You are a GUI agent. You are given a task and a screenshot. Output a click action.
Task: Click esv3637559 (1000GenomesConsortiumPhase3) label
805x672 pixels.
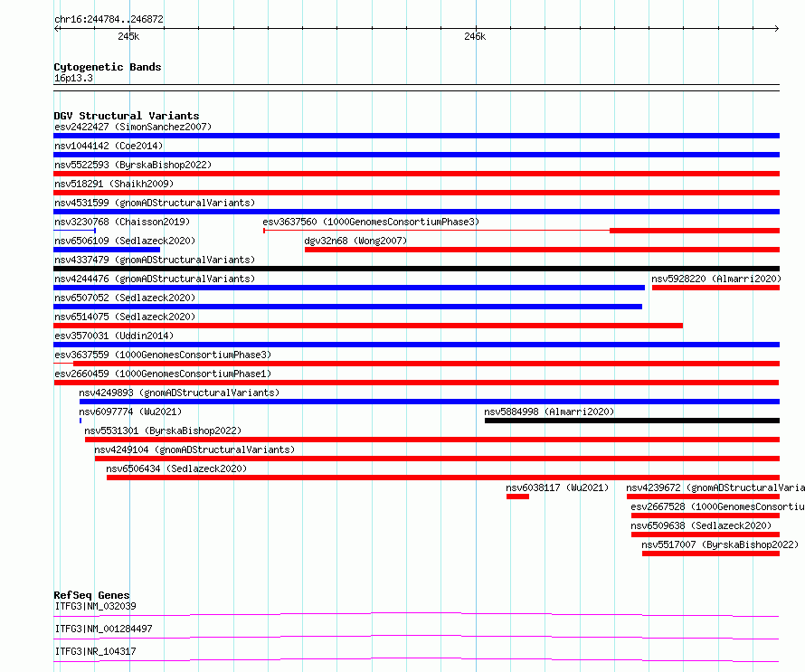[163, 355]
